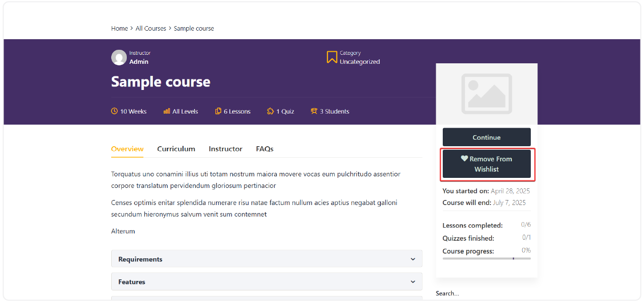Open the FAQs tab
This screenshot has height=302, width=644.
pyautogui.click(x=264, y=149)
